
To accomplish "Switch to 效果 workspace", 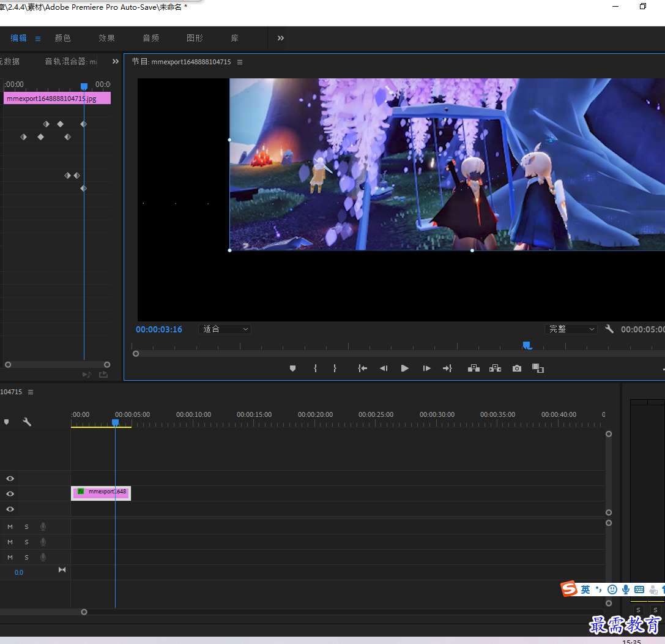I will [x=107, y=38].
